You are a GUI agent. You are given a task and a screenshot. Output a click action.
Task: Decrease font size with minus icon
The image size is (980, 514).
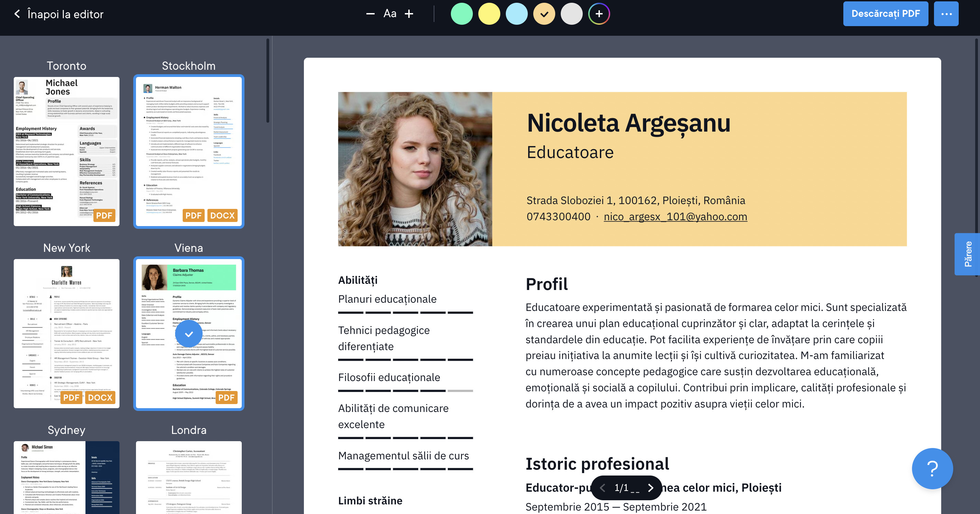point(370,14)
